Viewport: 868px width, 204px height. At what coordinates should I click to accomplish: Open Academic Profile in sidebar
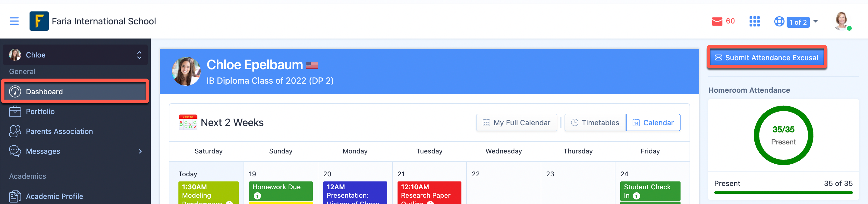(x=54, y=196)
